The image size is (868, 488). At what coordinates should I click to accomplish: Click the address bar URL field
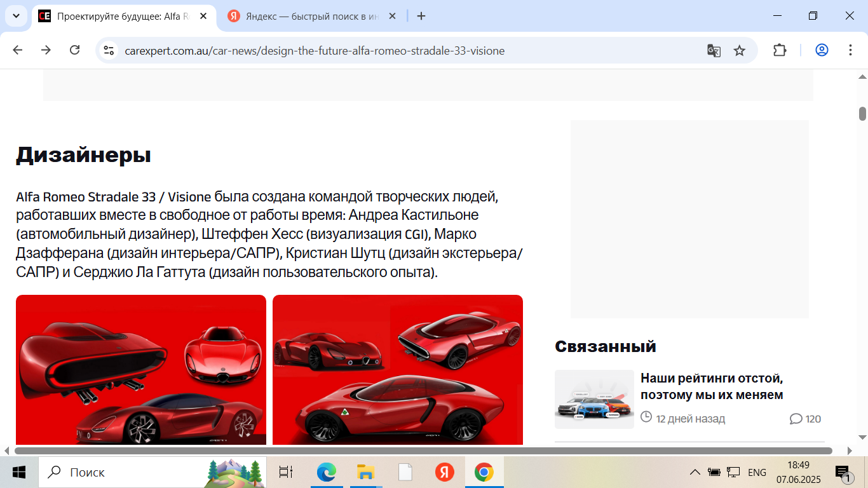(315, 51)
